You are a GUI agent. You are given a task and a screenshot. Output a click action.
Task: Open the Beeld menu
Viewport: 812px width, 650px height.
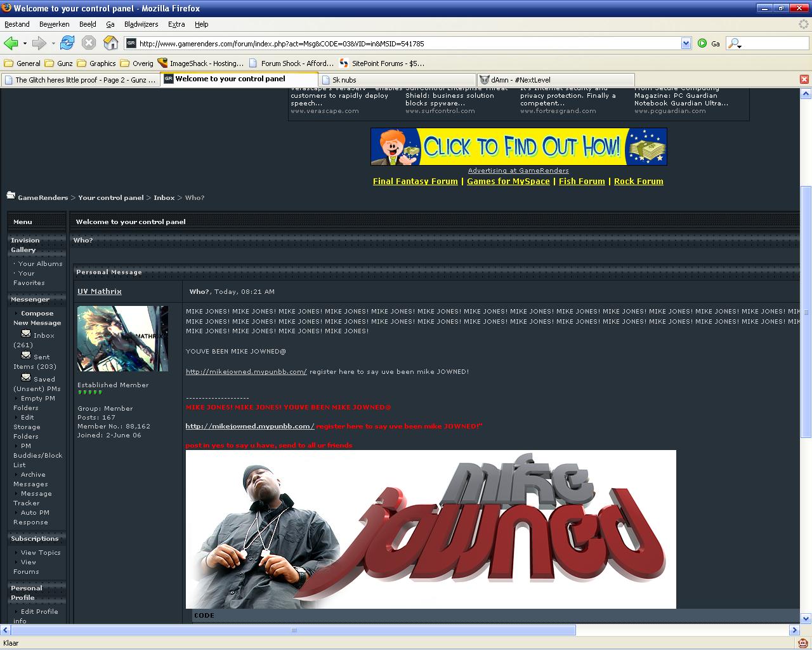(x=88, y=24)
